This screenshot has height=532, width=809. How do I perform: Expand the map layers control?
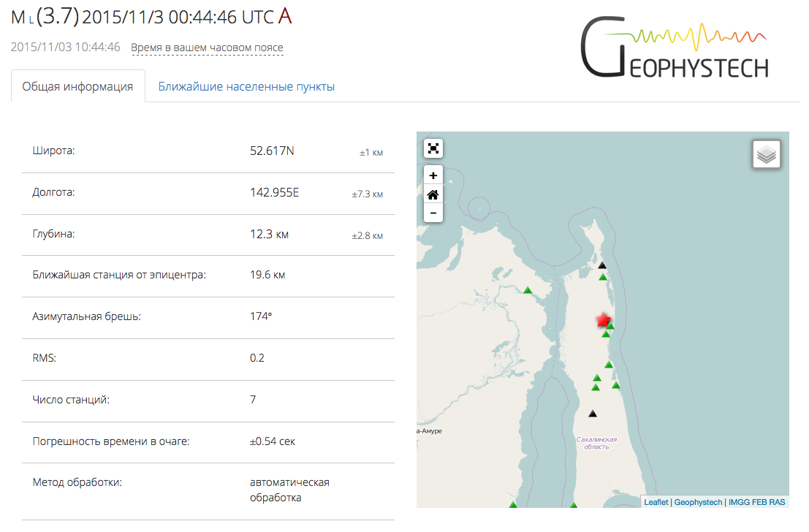click(767, 155)
